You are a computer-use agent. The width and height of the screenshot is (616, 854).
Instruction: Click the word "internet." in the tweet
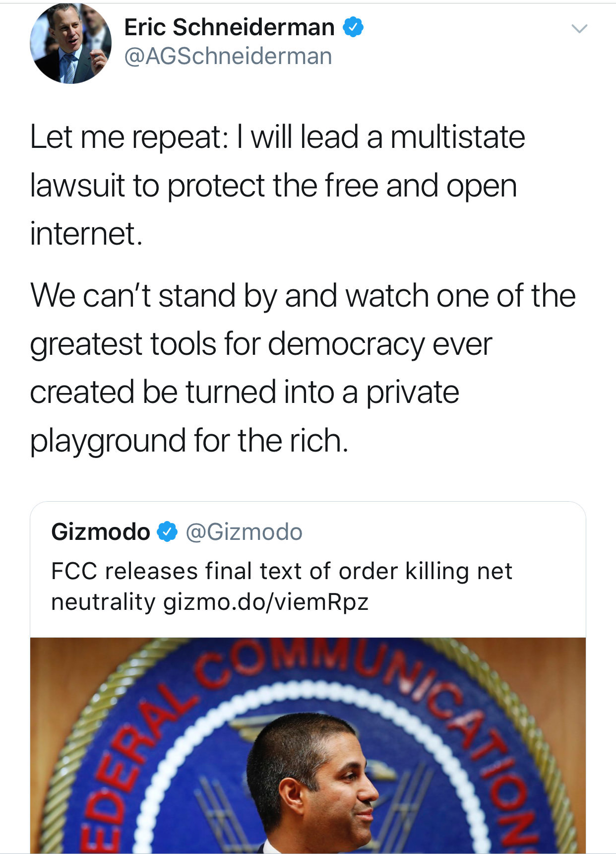pyautogui.click(x=86, y=233)
